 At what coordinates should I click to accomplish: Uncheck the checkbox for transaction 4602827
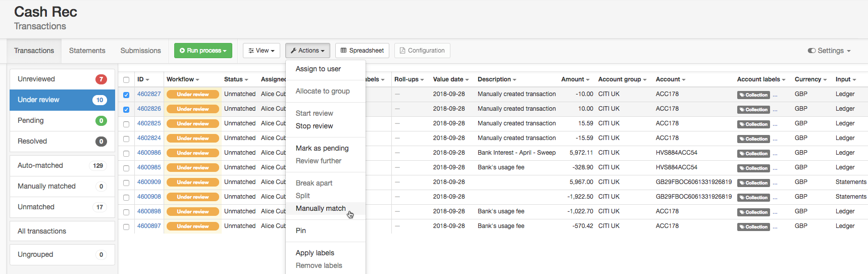click(x=126, y=95)
